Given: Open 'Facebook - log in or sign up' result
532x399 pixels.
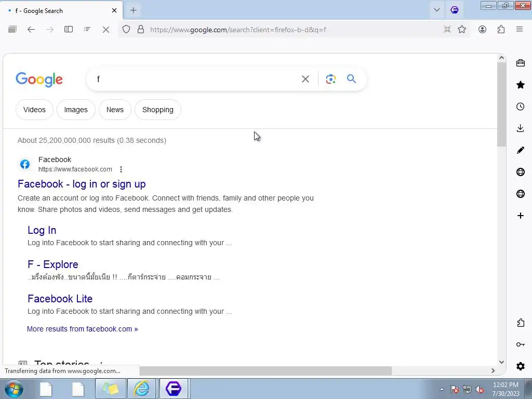Looking at the screenshot, I should click(x=82, y=184).
